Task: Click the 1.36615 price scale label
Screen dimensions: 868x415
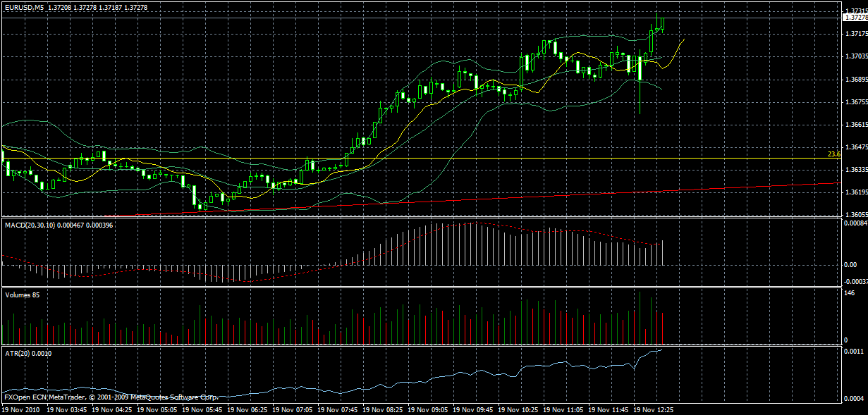Action: 855,124
